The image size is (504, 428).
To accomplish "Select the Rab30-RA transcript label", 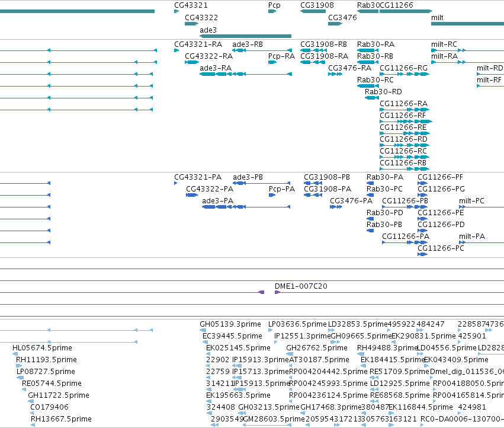I will pos(375,44).
